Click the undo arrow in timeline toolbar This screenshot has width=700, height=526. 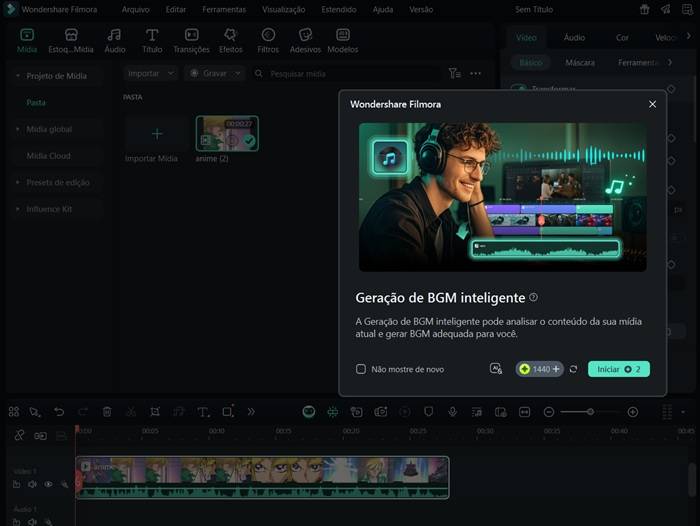[59, 412]
